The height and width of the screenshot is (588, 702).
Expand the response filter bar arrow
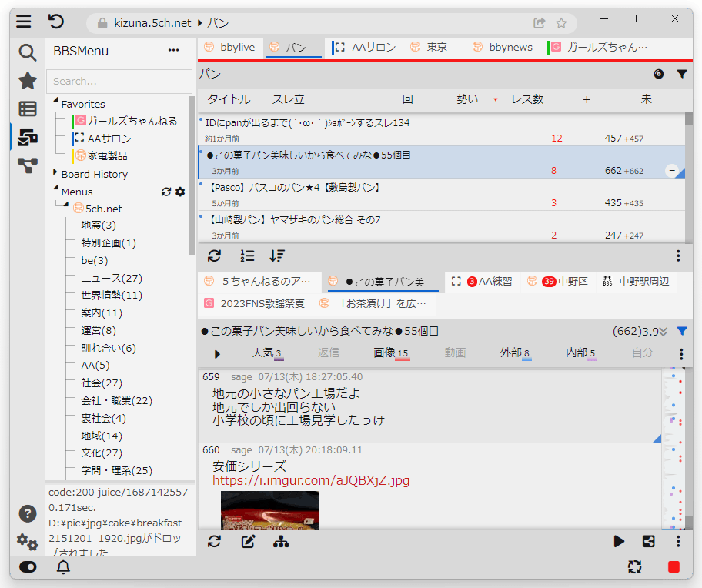[217, 354]
